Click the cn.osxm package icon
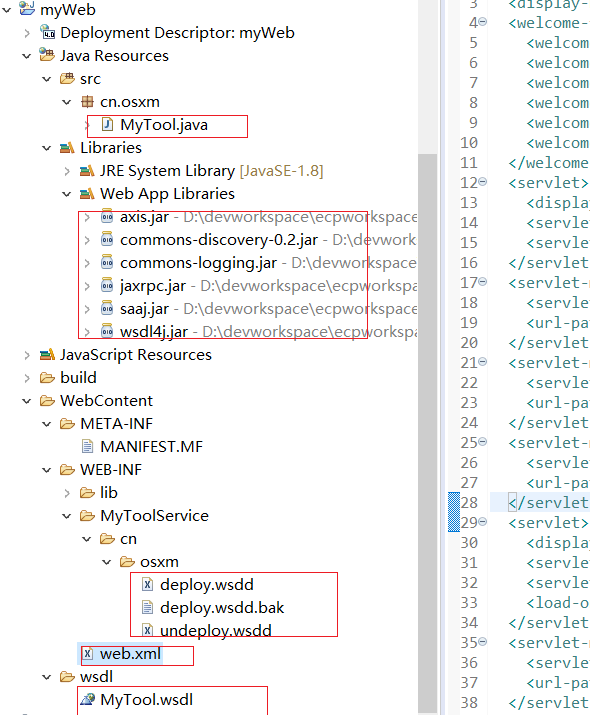 click(87, 101)
